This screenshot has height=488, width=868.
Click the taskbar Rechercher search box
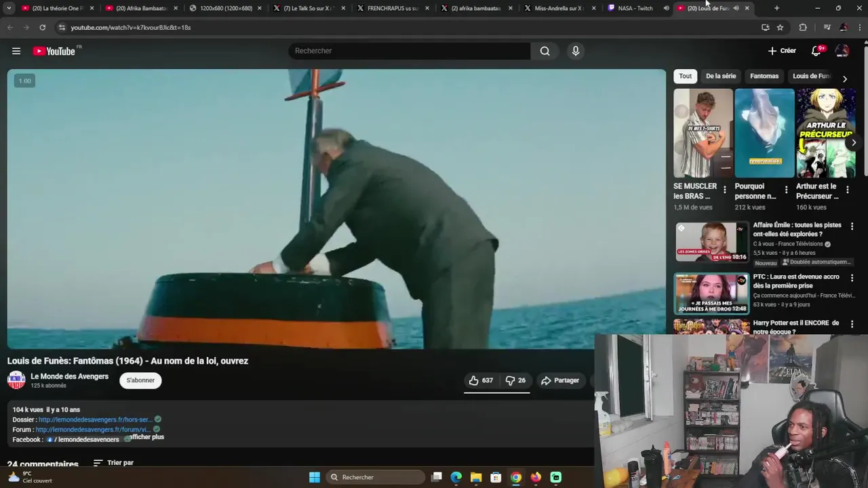[x=374, y=477]
